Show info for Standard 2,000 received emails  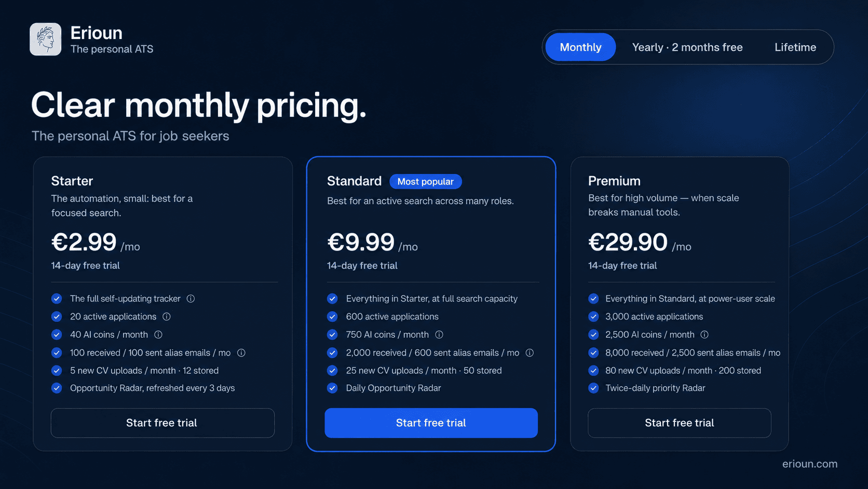[530, 353]
